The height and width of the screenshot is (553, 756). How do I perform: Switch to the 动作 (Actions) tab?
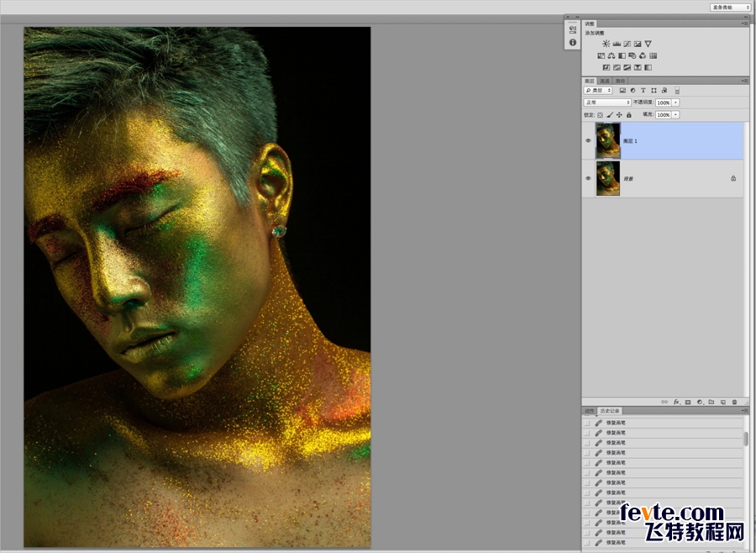590,411
